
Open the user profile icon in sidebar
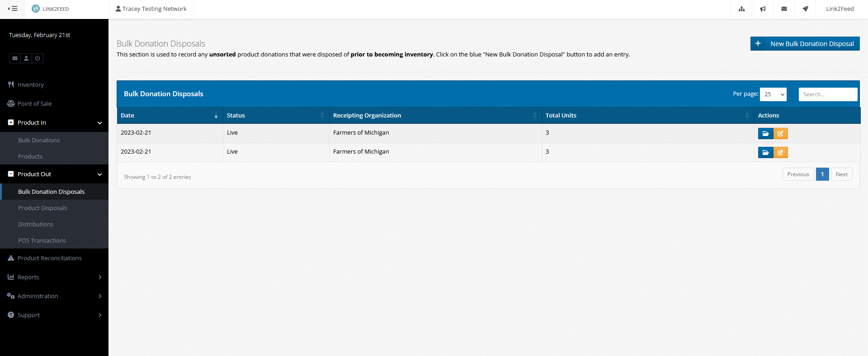point(26,58)
